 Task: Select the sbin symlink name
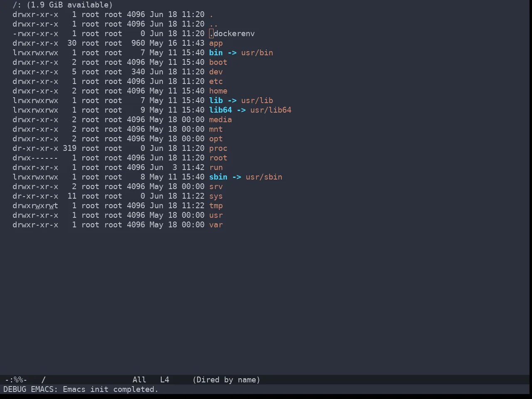click(x=218, y=177)
